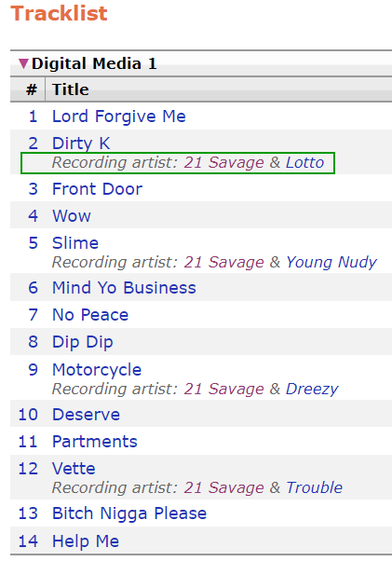Open the Lord Forgive Me track
Image resolution: width=392 pixels, height=575 pixels.
[x=118, y=116]
